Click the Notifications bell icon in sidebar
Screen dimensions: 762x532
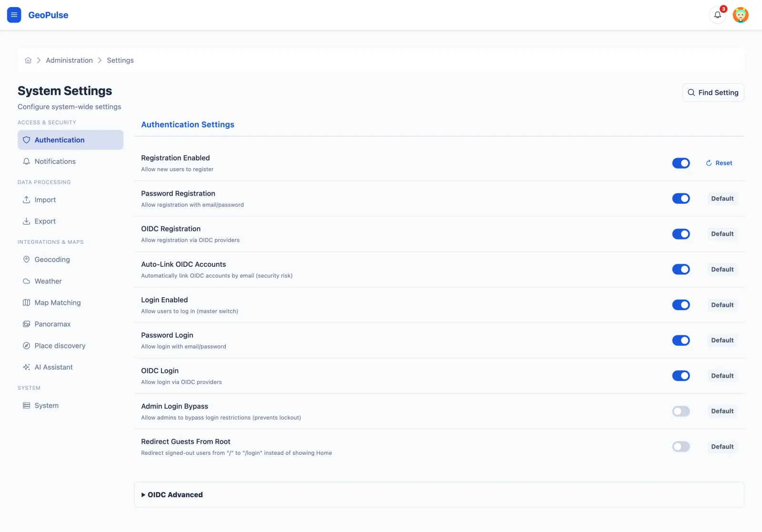coord(27,161)
